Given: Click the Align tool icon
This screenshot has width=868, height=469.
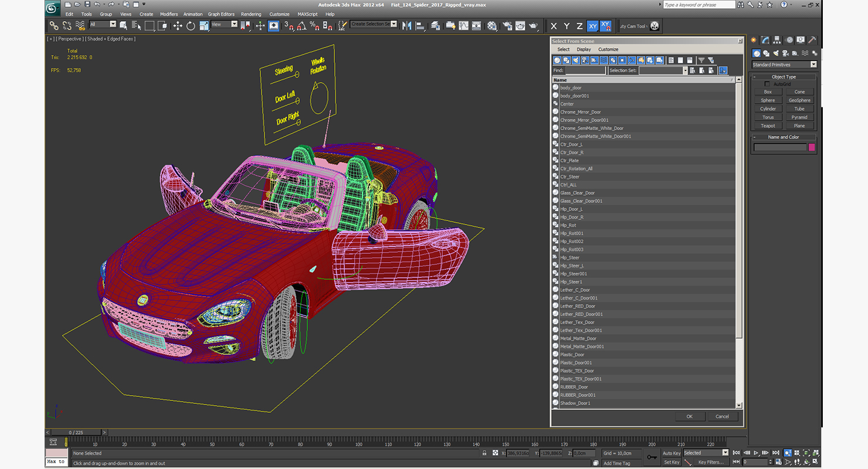Looking at the screenshot, I should [x=420, y=26].
